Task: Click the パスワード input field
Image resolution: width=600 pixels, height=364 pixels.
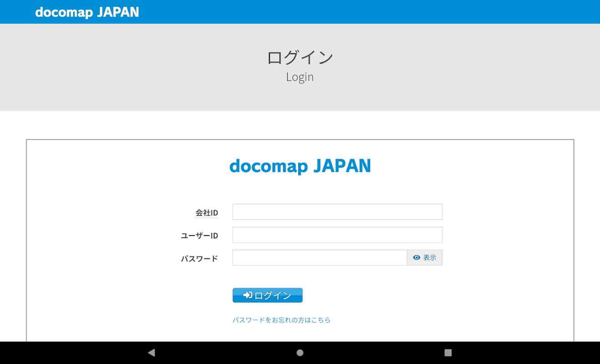Action: 320,258
